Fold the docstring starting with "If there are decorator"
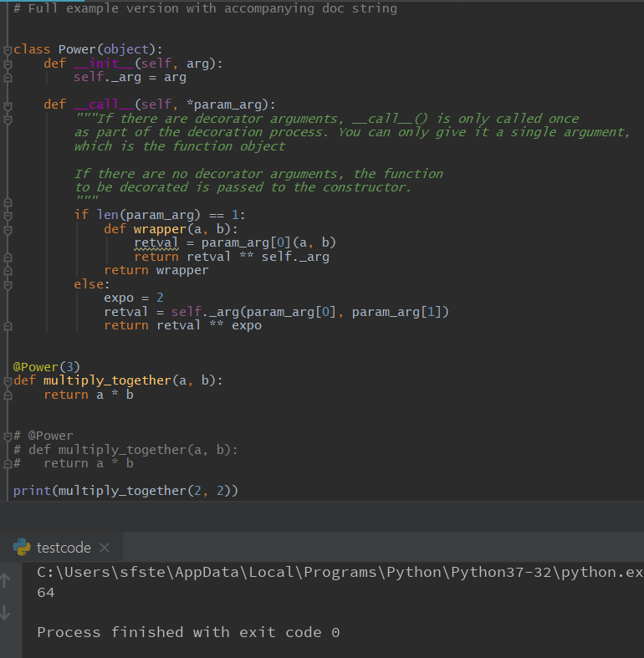This screenshot has width=644, height=658. pyautogui.click(x=8, y=120)
